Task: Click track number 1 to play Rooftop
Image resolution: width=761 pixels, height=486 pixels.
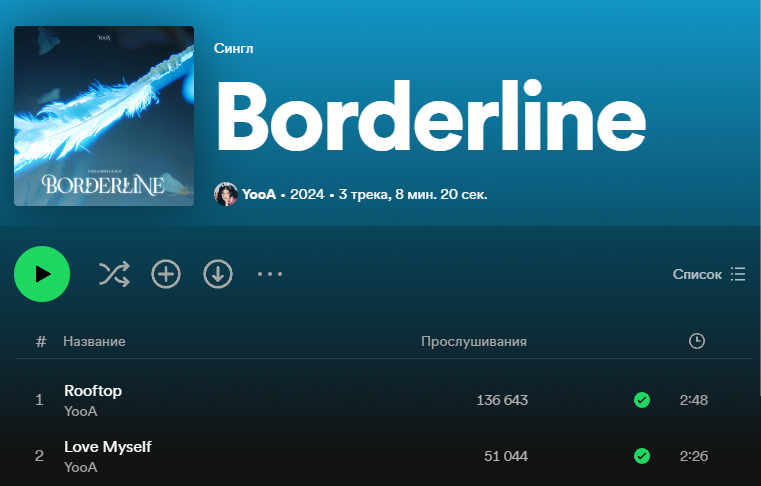Action: click(x=40, y=400)
